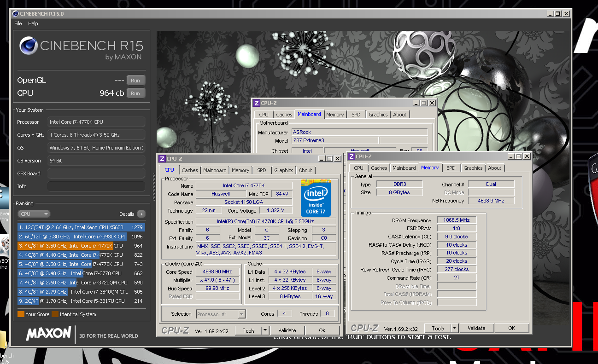Image resolution: width=598 pixels, height=364 pixels.
Task: Click the DRAM Frequency 1066.5 MHz value
Action: click(457, 220)
